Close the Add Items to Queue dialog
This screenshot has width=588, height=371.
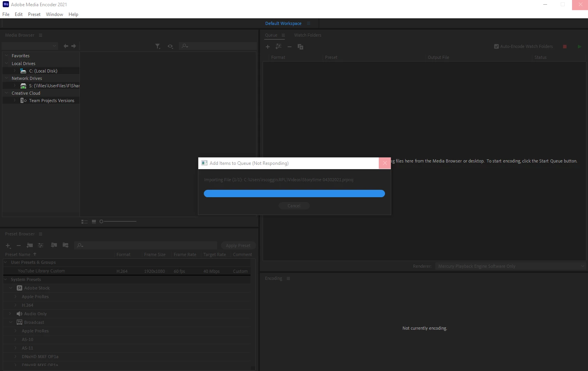tap(385, 163)
